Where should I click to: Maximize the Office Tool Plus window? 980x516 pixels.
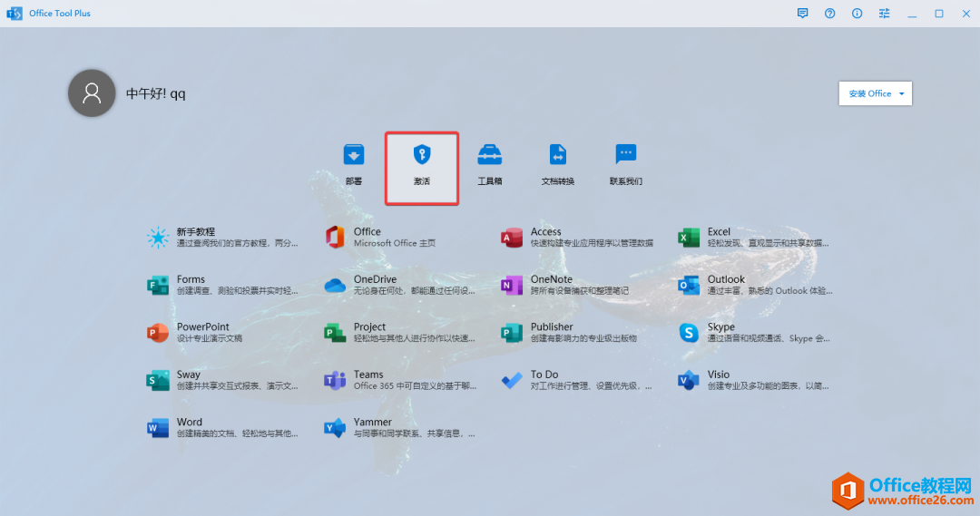click(939, 13)
